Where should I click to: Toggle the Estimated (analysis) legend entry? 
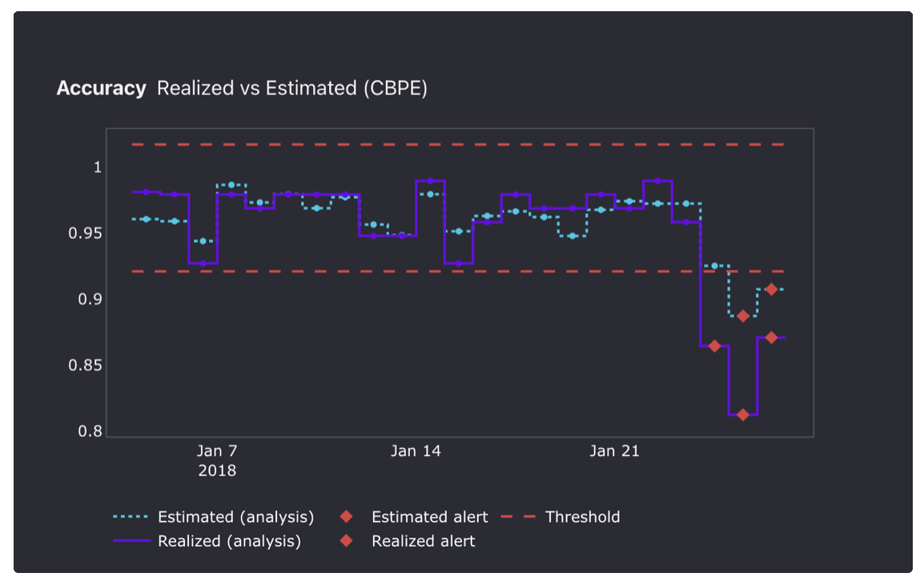[x=235, y=517]
